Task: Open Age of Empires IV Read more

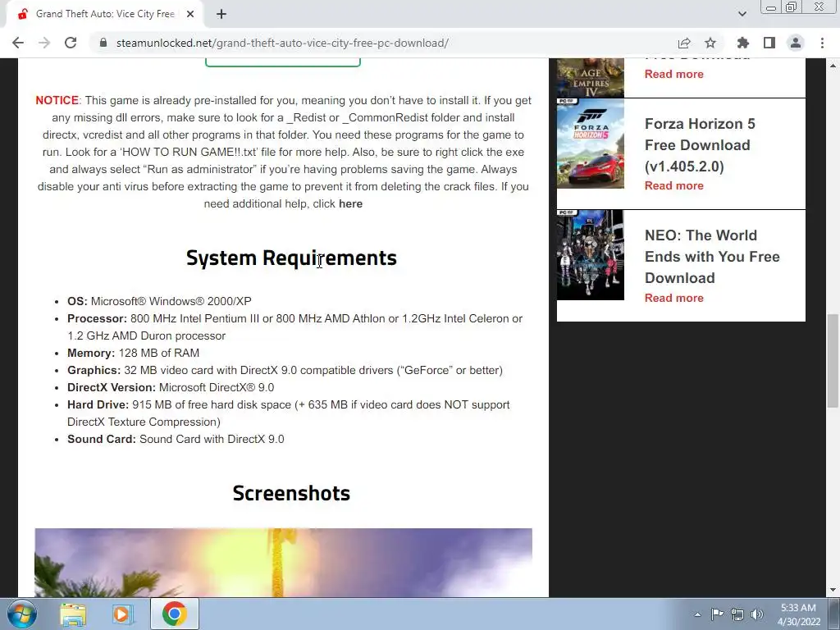Action: [674, 74]
